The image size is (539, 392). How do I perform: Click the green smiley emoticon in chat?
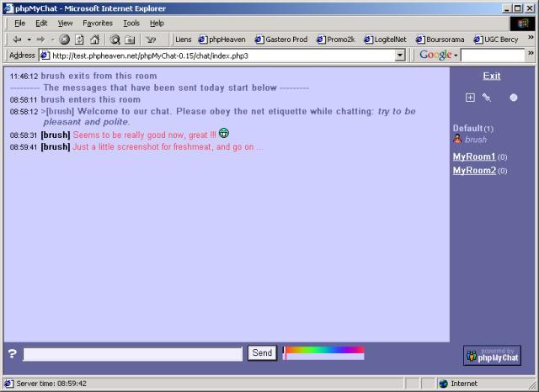point(224,133)
